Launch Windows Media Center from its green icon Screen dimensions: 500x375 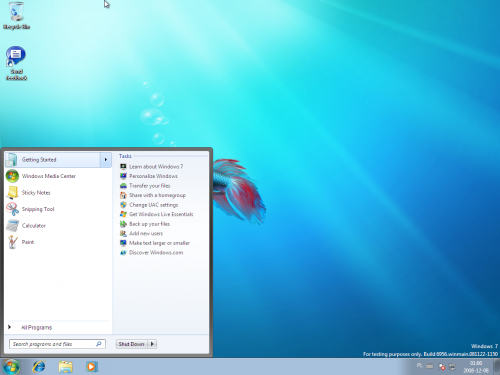point(12,176)
